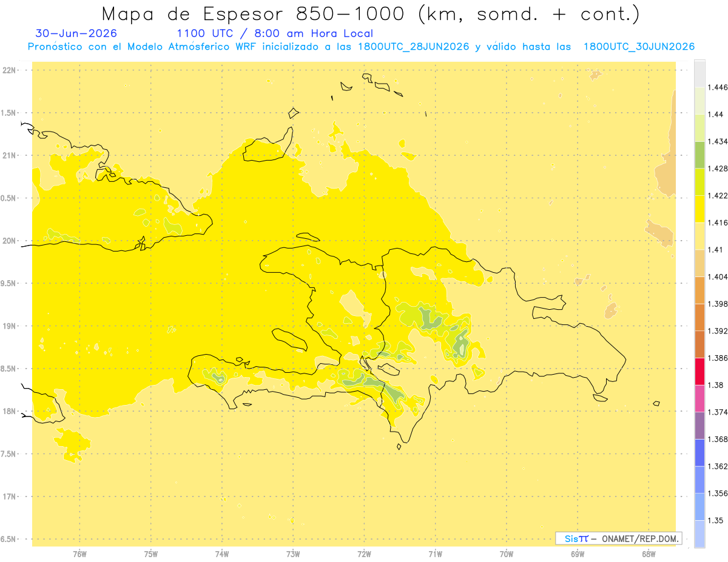Click the colorbar value '1.41'
Image resolution: width=728 pixels, height=562 pixels.
click(716, 250)
